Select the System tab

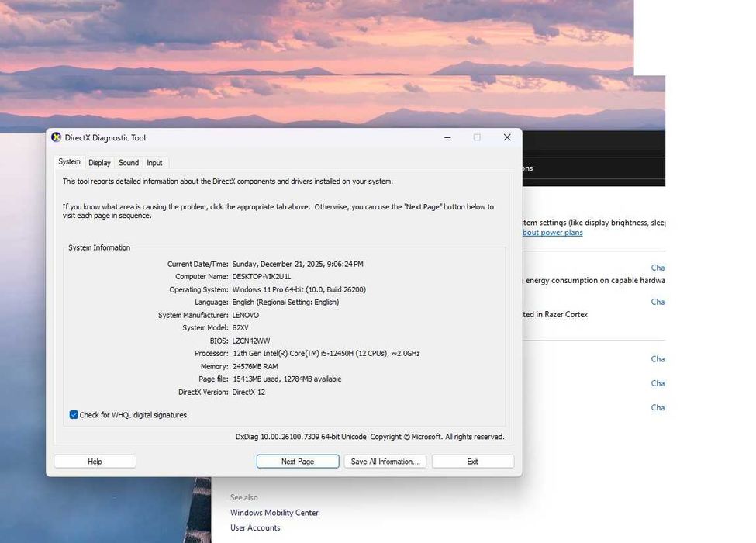click(x=70, y=161)
